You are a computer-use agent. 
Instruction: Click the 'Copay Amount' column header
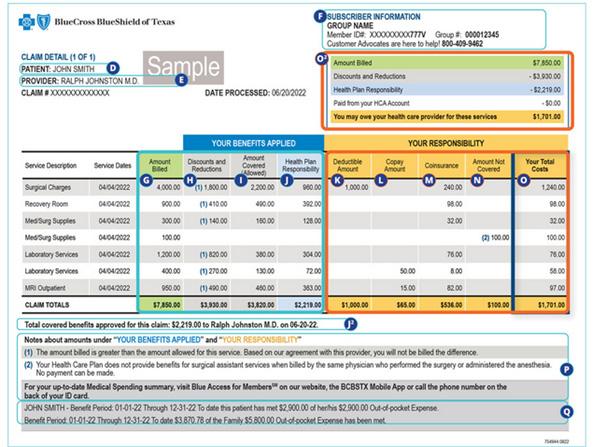(x=394, y=165)
